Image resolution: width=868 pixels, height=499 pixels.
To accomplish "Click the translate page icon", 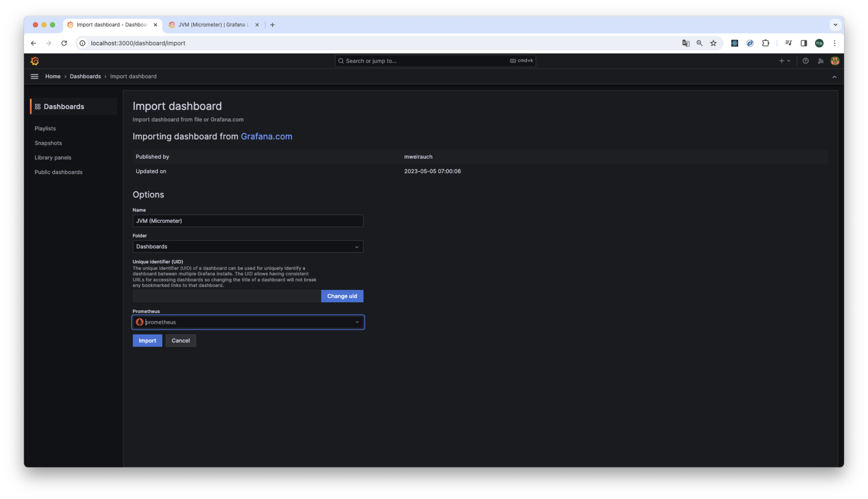I will [x=686, y=43].
